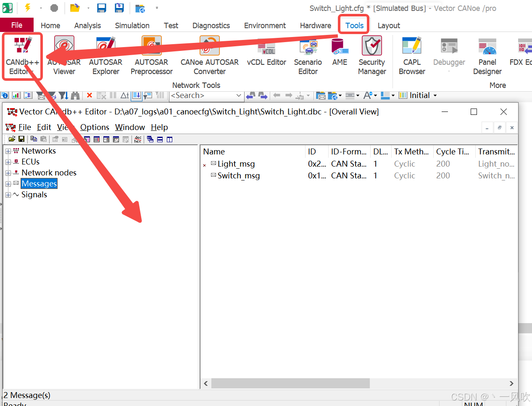The height and width of the screenshot is (406, 532).
Task: Save the CANoe configuration with floppy icon
Action: point(102,8)
